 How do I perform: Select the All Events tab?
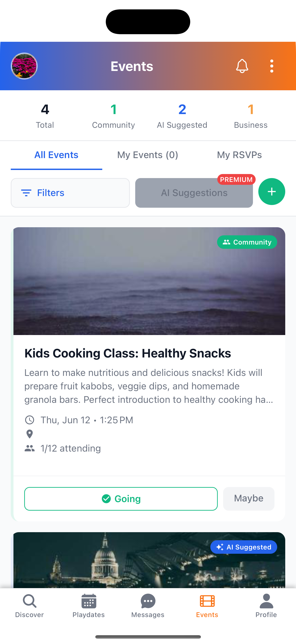coord(57,155)
